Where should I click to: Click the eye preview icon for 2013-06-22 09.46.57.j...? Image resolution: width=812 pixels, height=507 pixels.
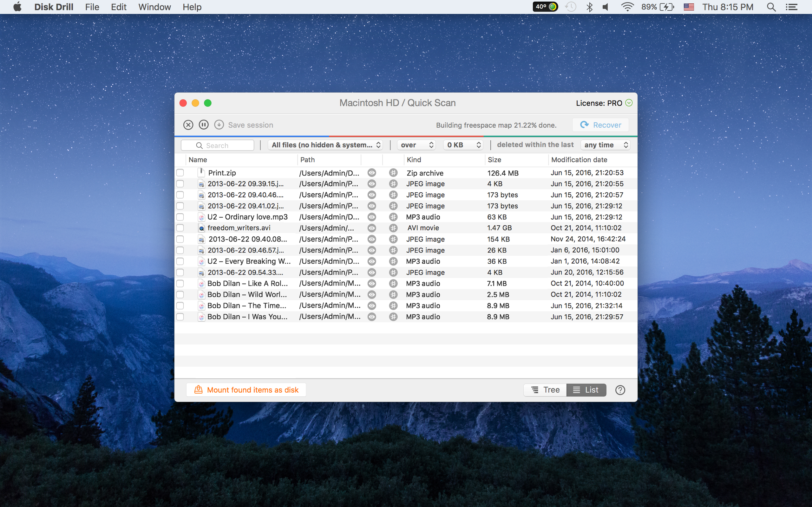[x=372, y=250]
